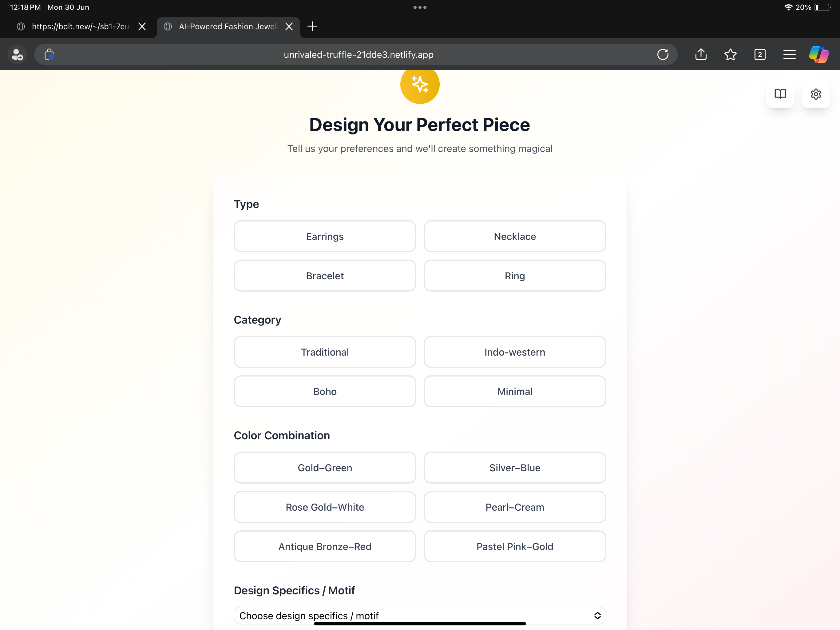The width and height of the screenshot is (840, 630).
Task: Click the netlify.app address bar
Action: pyautogui.click(x=358, y=54)
